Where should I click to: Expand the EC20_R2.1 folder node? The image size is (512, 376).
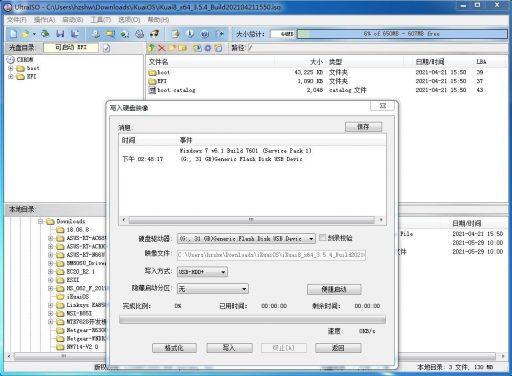click(51, 271)
